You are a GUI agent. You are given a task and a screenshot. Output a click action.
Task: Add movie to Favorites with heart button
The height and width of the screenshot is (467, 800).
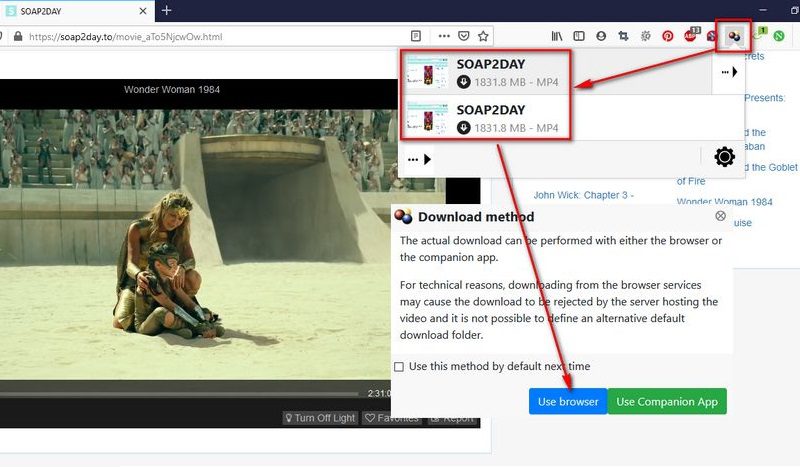(392, 418)
